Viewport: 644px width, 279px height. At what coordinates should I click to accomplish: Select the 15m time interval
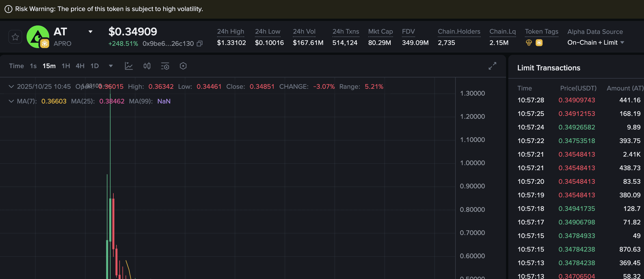click(x=49, y=66)
